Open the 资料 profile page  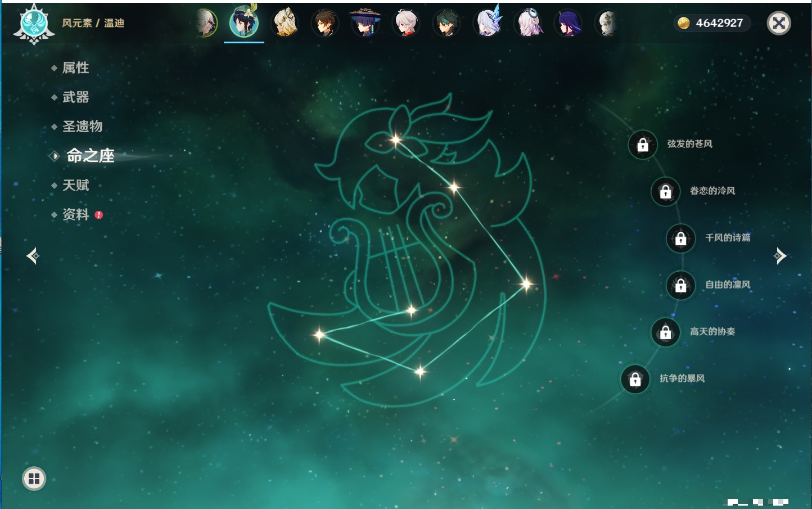point(75,214)
